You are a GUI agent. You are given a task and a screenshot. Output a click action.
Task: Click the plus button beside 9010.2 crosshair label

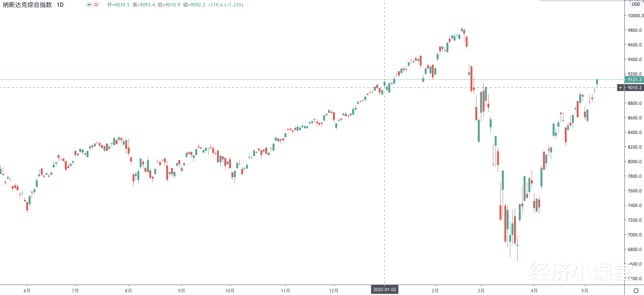tap(621, 88)
